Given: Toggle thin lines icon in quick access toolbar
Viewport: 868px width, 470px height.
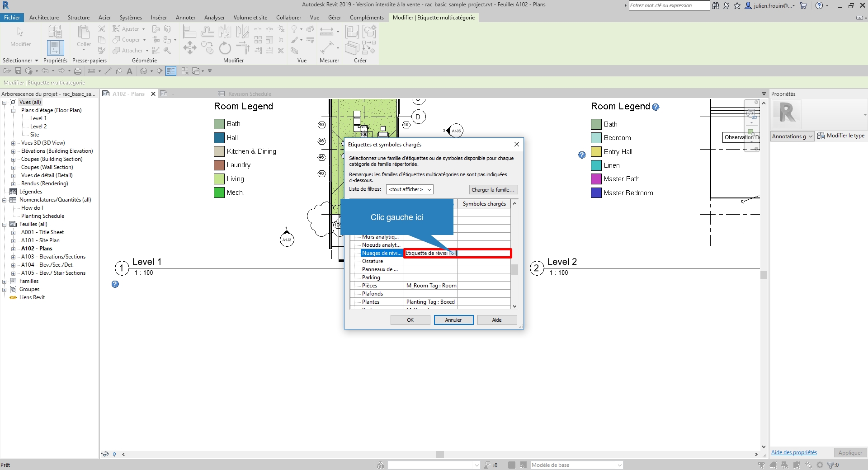Looking at the screenshot, I should point(171,71).
